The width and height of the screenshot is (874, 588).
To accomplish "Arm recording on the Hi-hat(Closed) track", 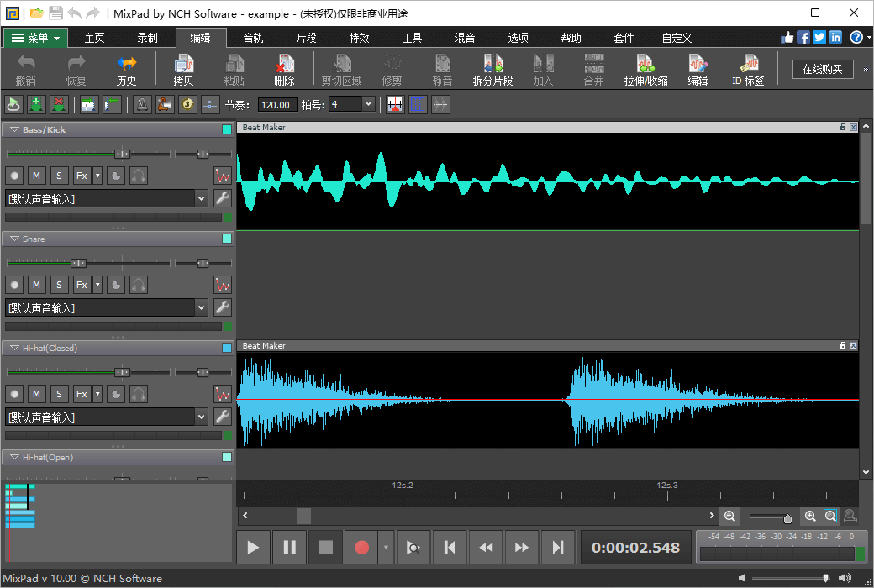I will click(x=14, y=394).
